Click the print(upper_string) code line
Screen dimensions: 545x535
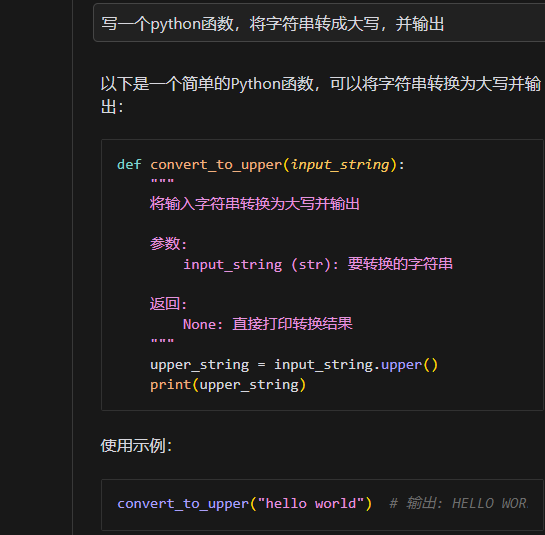(x=228, y=385)
